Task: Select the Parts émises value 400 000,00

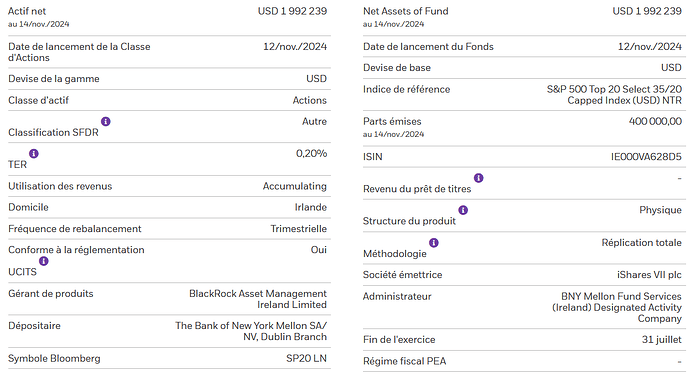Action: point(655,121)
